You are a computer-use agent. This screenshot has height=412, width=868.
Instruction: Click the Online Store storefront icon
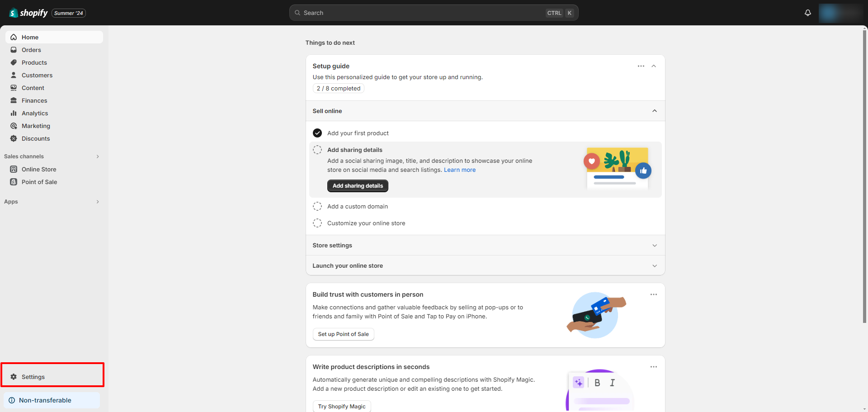(x=14, y=169)
